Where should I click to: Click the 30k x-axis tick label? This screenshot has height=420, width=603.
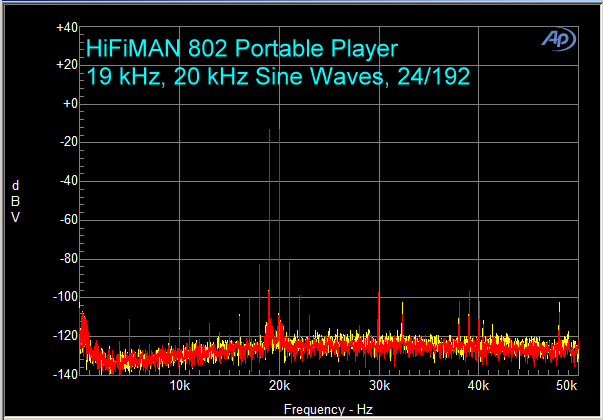[x=379, y=387]
